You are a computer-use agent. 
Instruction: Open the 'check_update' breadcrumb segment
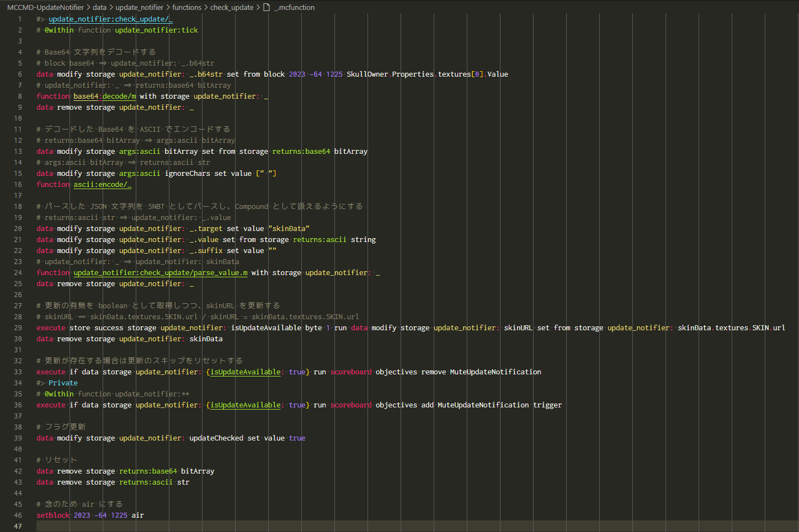tap(232, 7)
